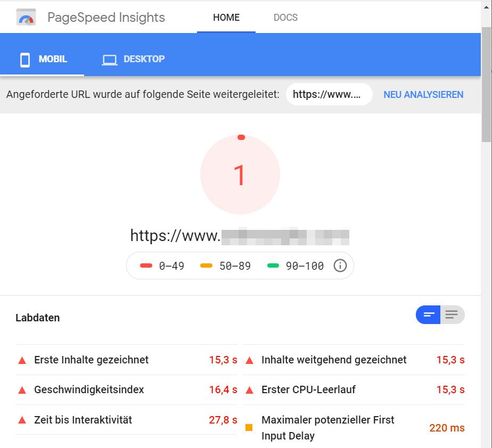Open the score scale info icon

(340, 266)
